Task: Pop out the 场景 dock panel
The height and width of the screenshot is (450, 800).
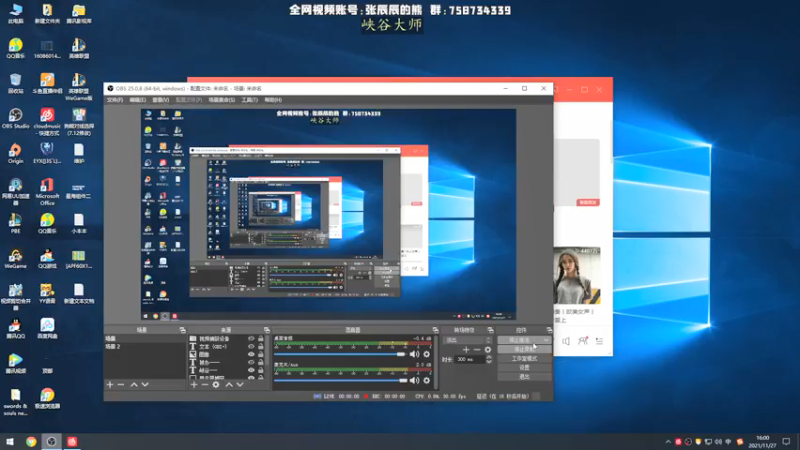Action: 182,330
